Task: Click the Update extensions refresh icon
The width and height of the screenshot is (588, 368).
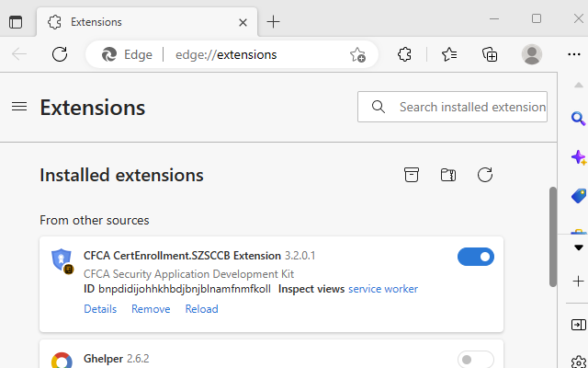Action: (485, 175)
